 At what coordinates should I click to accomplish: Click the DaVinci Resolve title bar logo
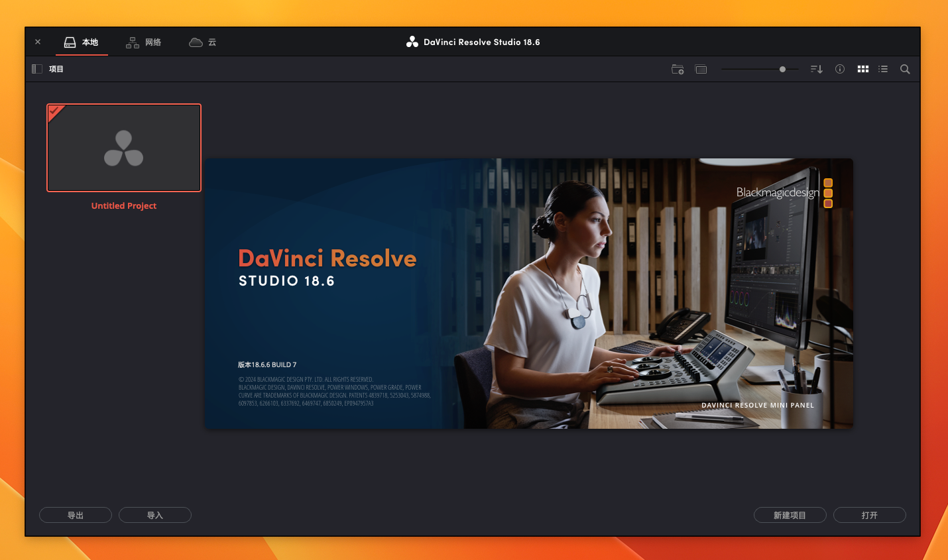[412, 42]
